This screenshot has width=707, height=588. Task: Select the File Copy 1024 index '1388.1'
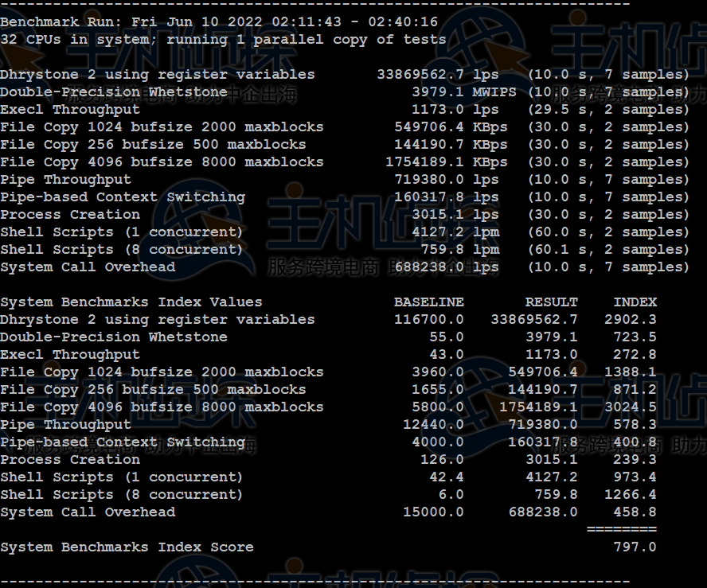click(631, 372)
